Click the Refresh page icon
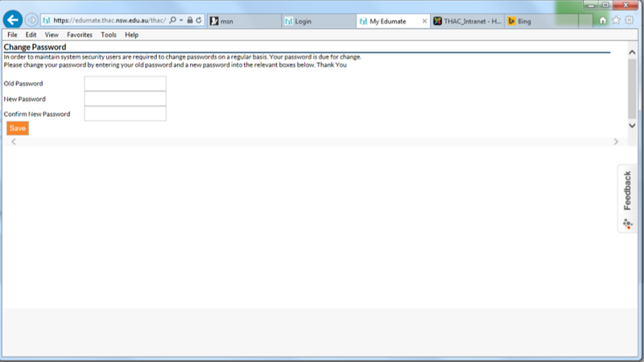The width and height of the screenshot is (644, 362). 199,19
